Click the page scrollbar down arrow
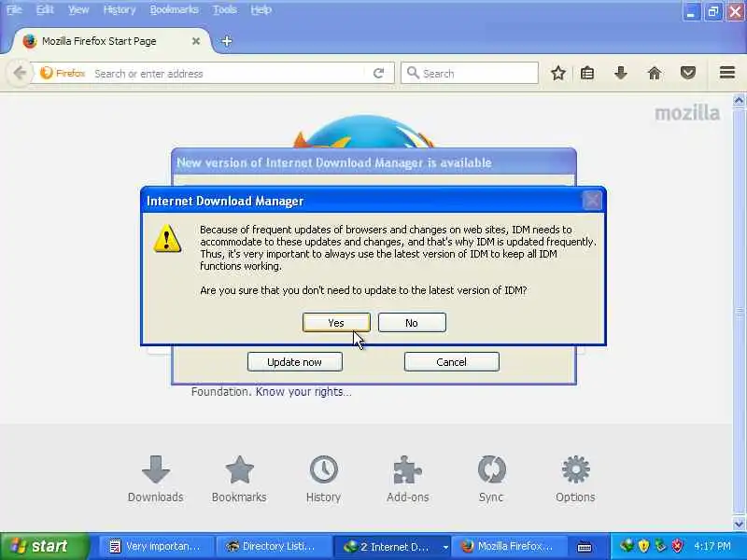The image size is (747, 560). [x=739, y=524]
